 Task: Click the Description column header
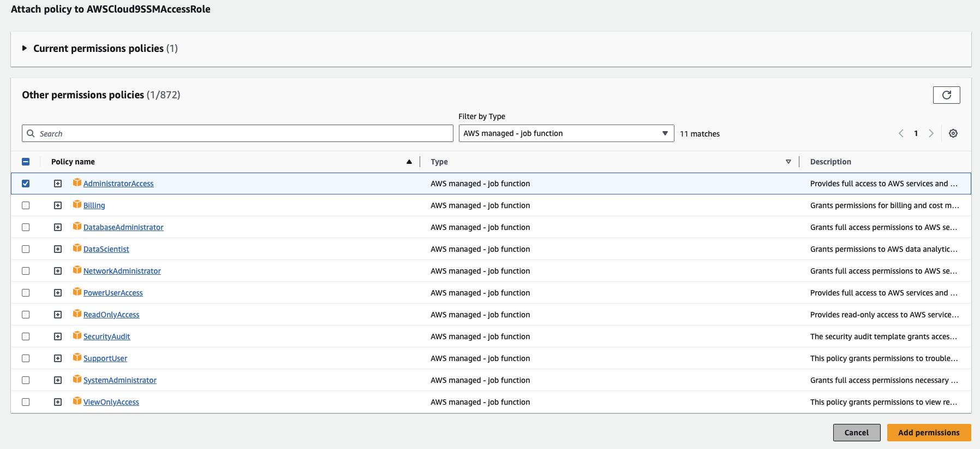point(830,162)
